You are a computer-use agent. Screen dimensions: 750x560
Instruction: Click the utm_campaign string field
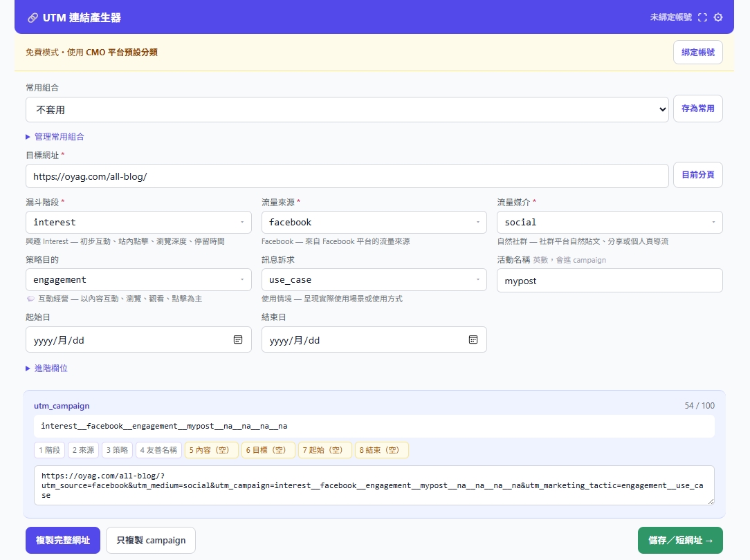(x=374, y=426)
